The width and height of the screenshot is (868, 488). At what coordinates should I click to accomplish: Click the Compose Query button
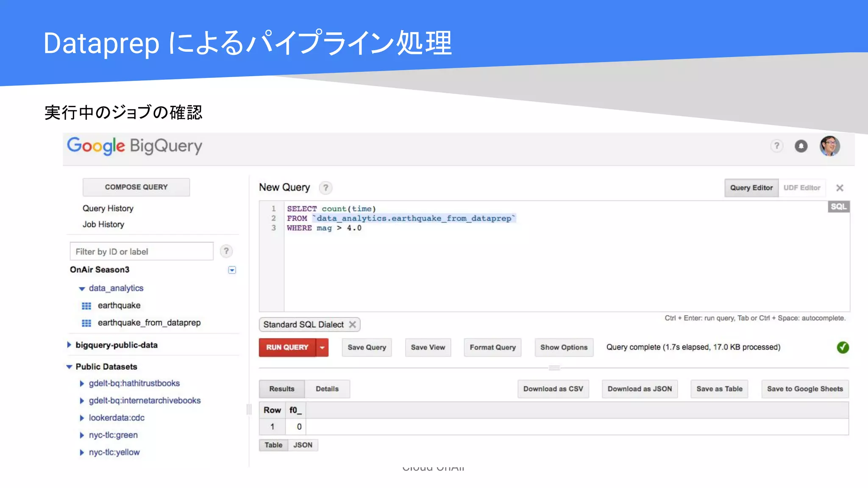[x=136, y=187]
